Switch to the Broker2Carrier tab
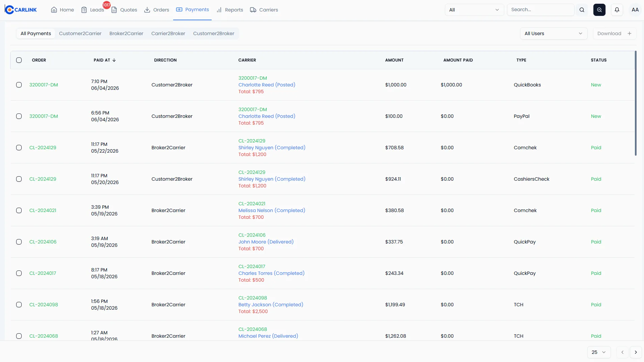Viewport: 644px width, 362px height. (126, 33)
